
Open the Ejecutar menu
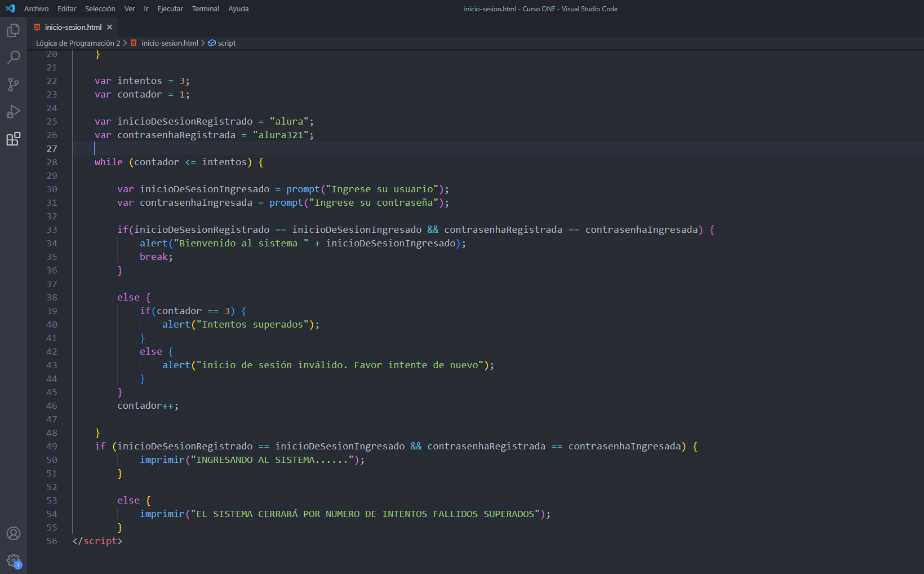click(x=170, y=8)
